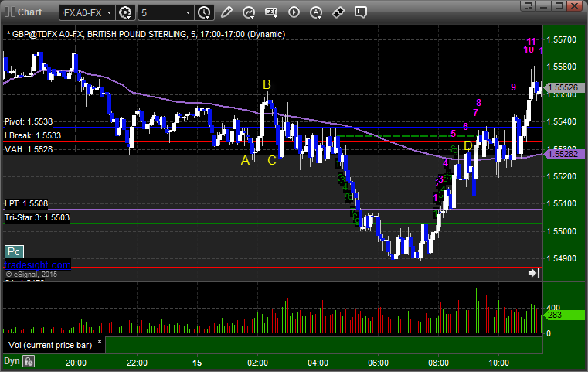The width and height of the screenshot is (588, 372).
Task: Open the interval 5 dropdown
Action: pos(166,13)
